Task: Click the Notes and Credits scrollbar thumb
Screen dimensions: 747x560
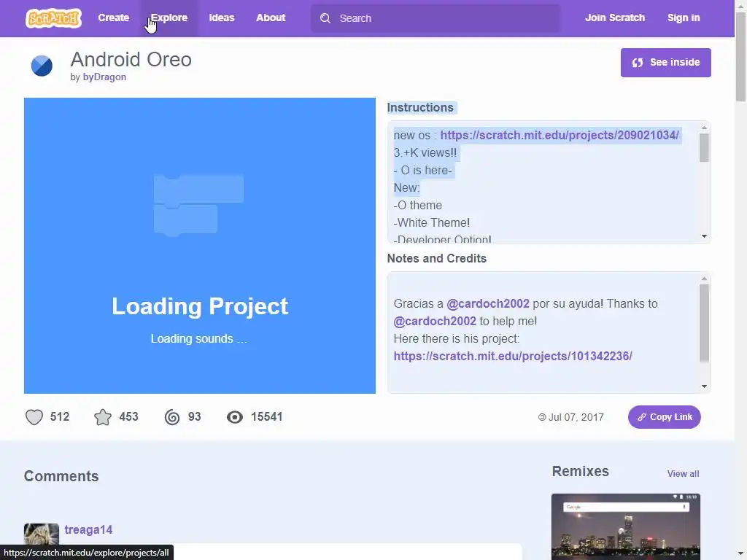Action: point(704,323)
